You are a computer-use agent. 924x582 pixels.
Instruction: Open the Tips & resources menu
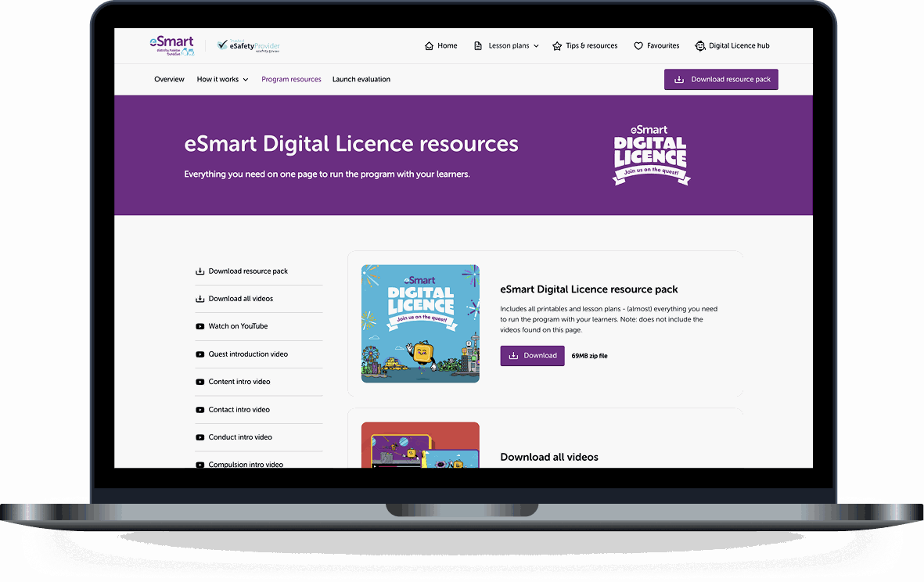pyautogui.click(x=584, y=46)
